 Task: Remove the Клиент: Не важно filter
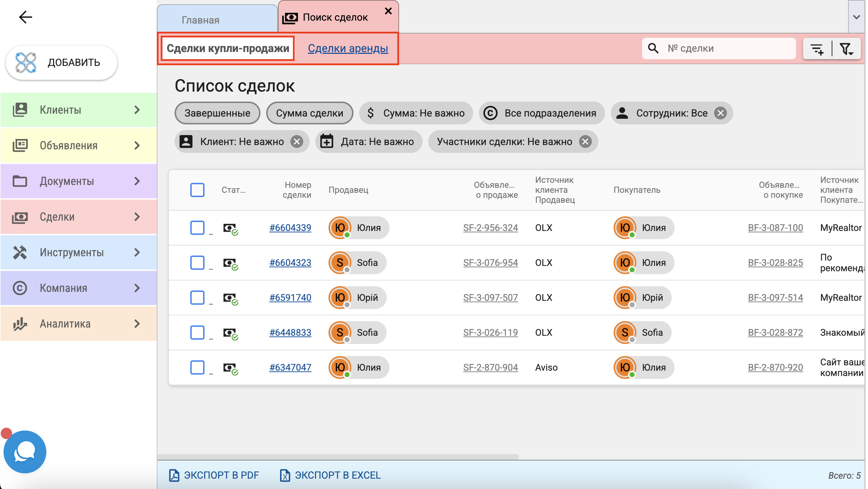pos(296,141)
